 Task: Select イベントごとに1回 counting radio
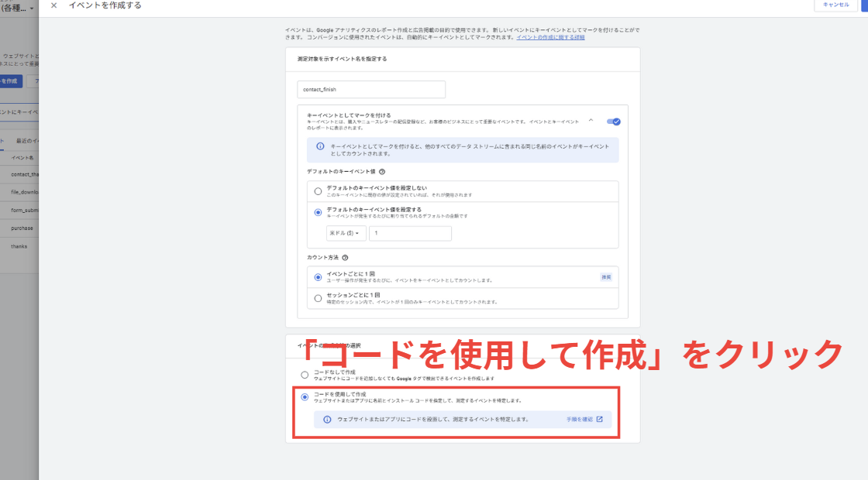[x=318, y=277]
